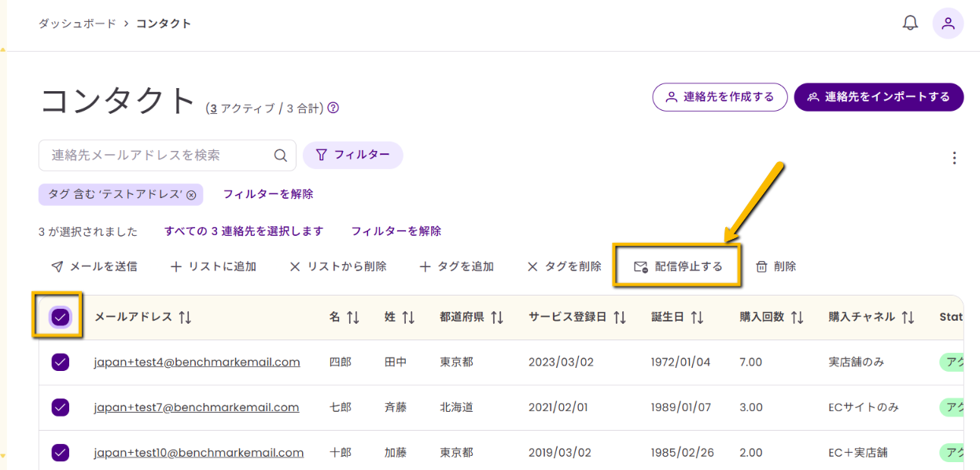The height and width of the screenshot is (470, 980).
Task: Click the 実店舗のみ channel cell
Action: (x=857, y=362)
